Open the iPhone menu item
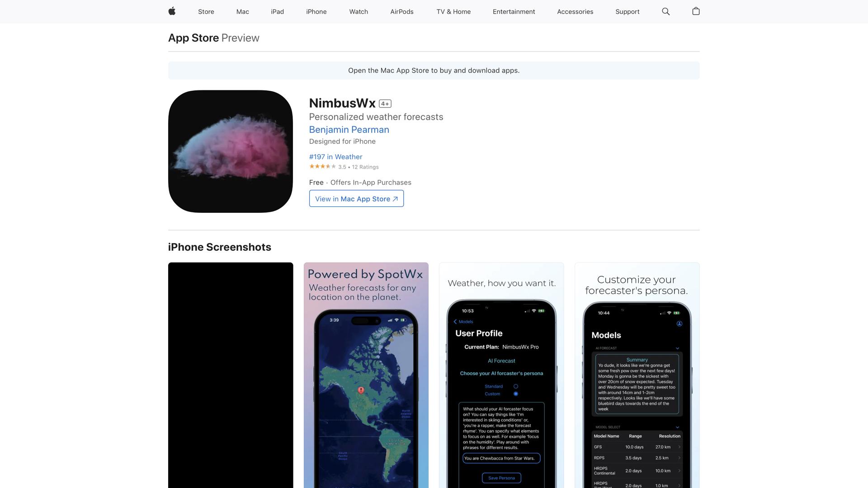Screen dimensions: 868x488 (x=316, y=12)
